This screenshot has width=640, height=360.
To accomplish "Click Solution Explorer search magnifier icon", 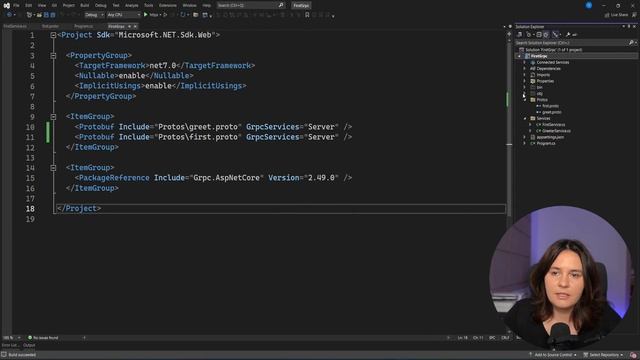I will tap(631, 42).
